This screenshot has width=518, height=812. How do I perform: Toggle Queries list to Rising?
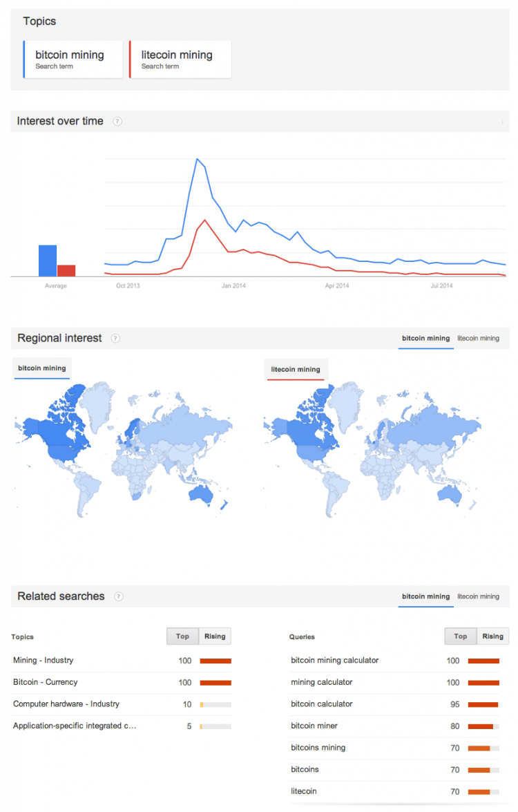coord(492,636)
